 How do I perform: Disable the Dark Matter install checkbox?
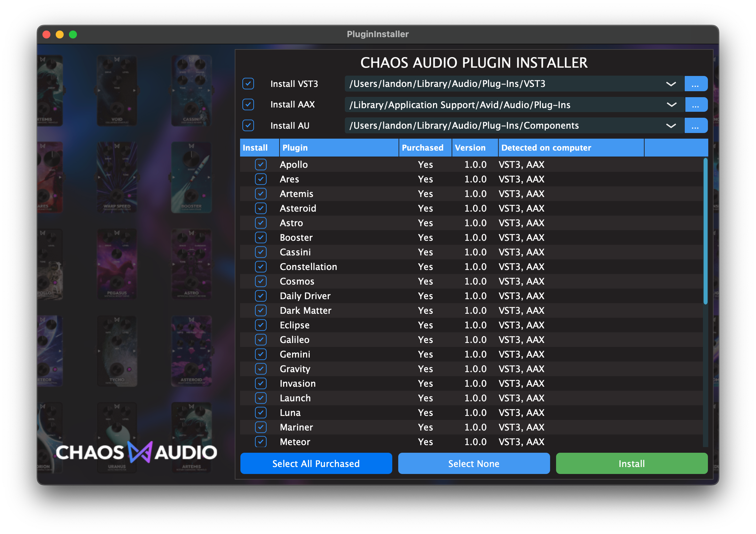261,310
